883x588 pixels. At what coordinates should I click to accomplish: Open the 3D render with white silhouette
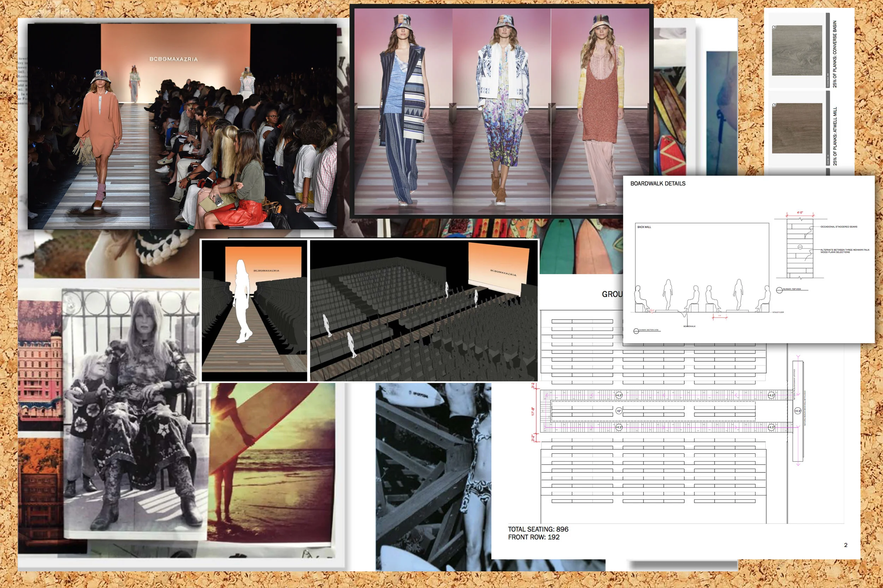(x=254, y=310)
